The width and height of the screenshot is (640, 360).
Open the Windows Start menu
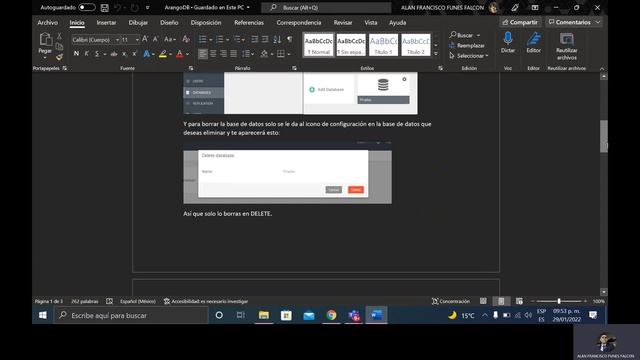pyautogui.click(x=42, y=315)
